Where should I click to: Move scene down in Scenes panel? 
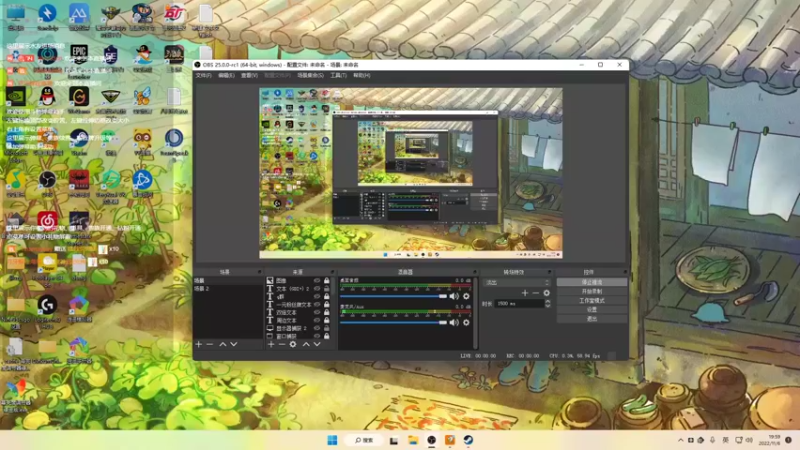pyautogui.click(x=234, y=344)
